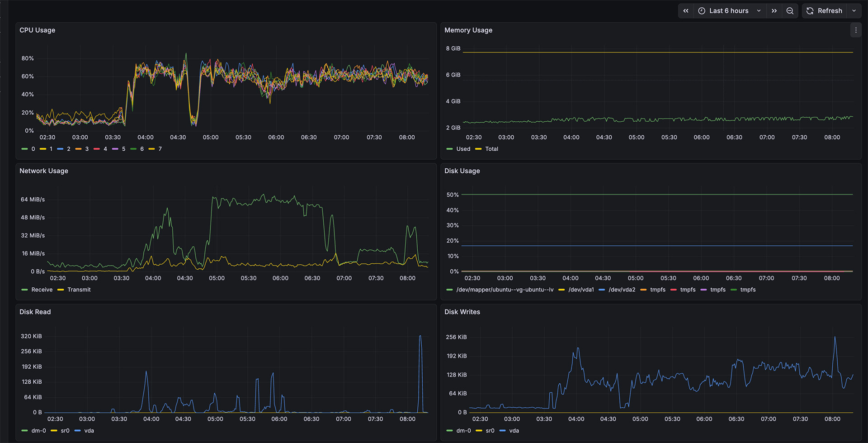Click the circular refresh icon
The image size is (868, 443).
point(809,10)
